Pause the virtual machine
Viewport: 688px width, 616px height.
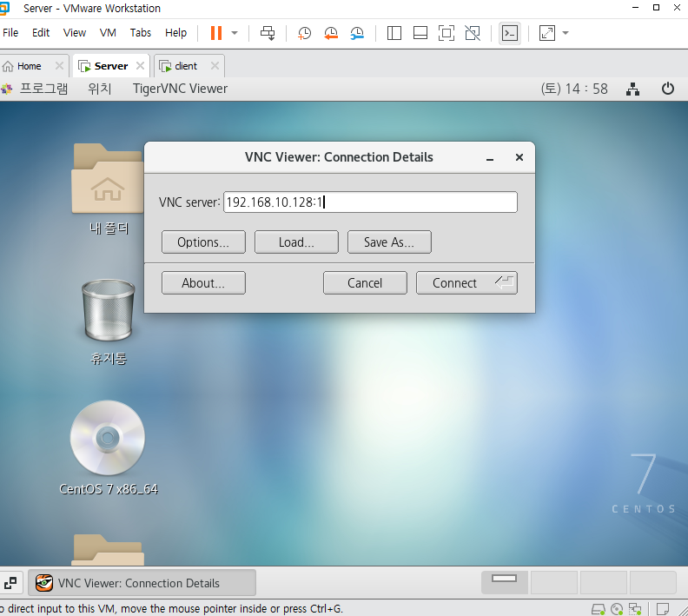coord(216,33)
